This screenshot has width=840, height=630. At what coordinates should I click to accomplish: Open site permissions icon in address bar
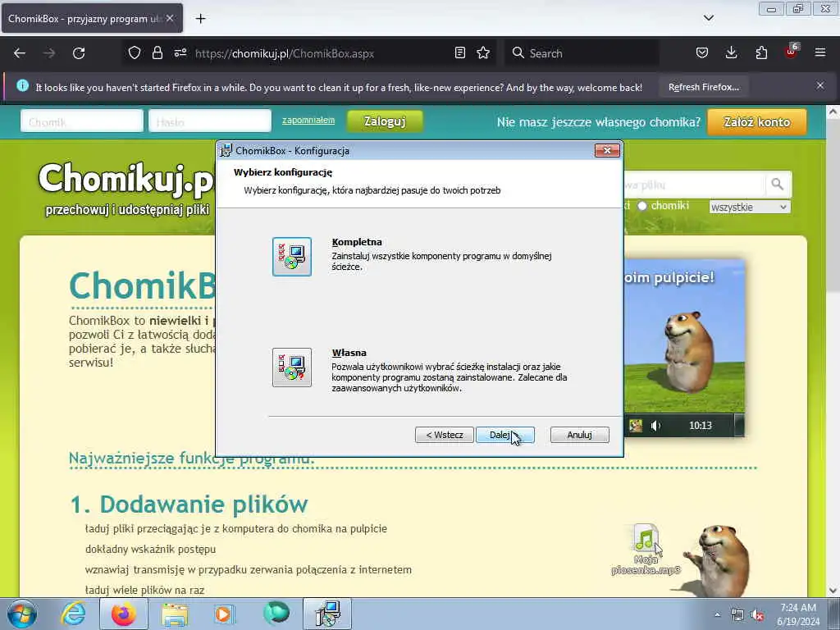[x=180, y=53]
